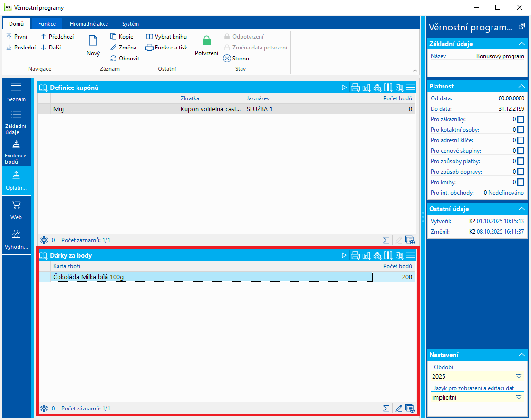The height and width of the screenshot is (420, 531).
Task: Click add-record icon in Definice kupónů footer
Action: point(410,240)
